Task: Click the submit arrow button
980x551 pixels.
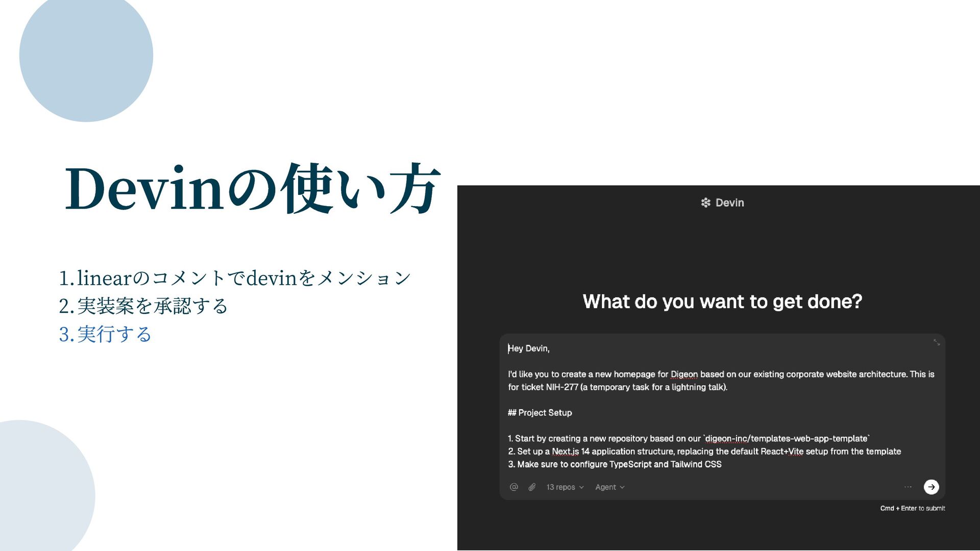Action: pos(931,487)
